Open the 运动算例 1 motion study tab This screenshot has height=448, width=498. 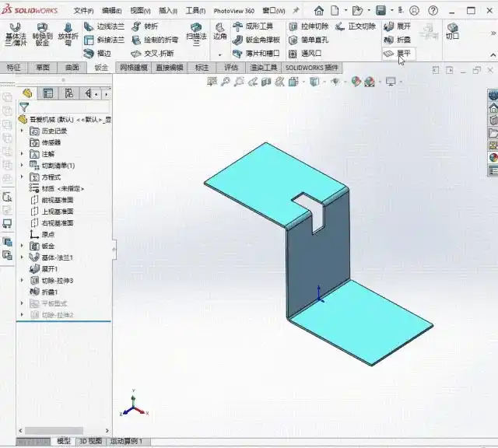click(x=126, y=441)
